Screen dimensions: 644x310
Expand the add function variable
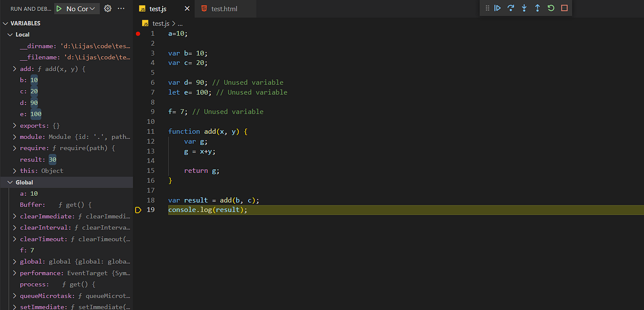[14, 68]
